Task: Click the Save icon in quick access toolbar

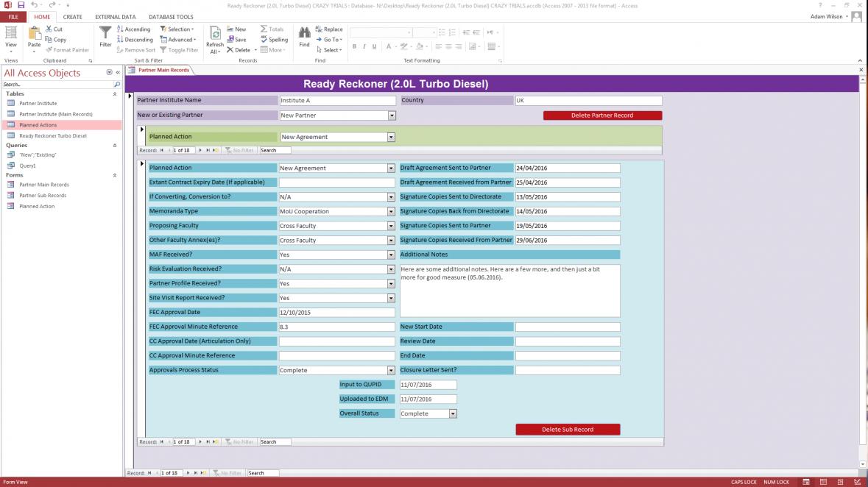Action: coord(21,5)
